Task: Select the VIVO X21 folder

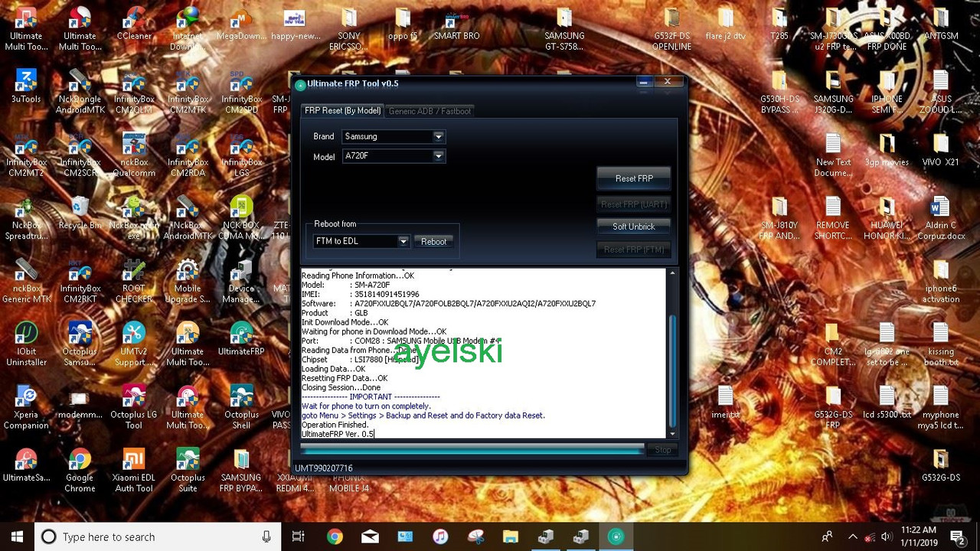Action: (x=941, y=151)
